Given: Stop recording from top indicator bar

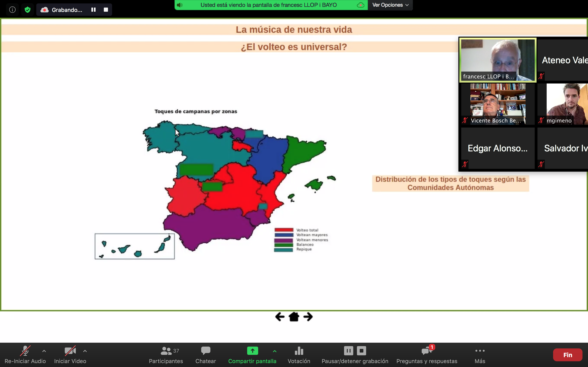Looking at the screenshot, I should (106, 10).
